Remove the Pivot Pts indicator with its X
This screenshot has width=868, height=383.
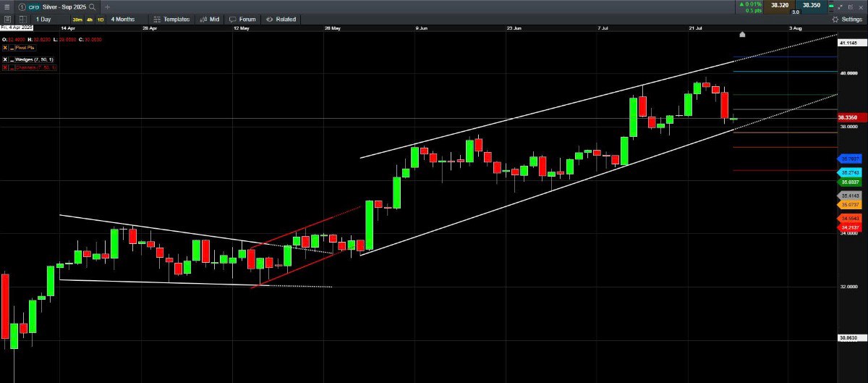click(5, 47)
